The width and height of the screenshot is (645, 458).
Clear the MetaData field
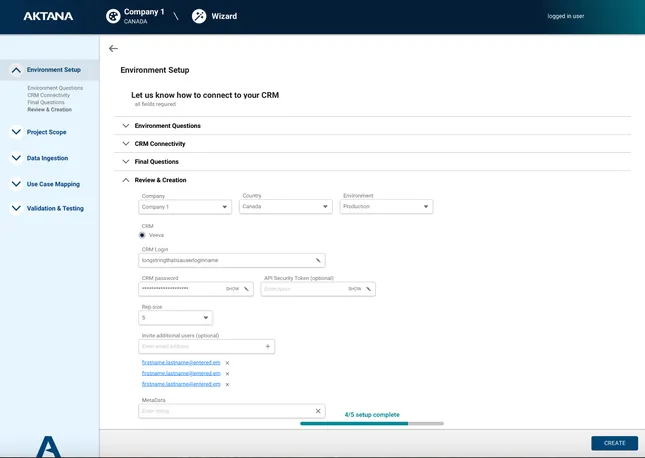tap(318, 411)
